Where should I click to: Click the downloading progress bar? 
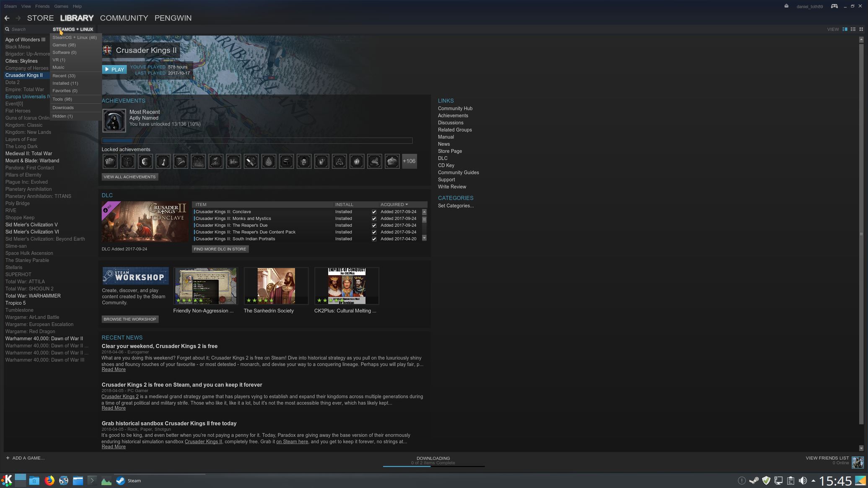[x=433, y=466]
